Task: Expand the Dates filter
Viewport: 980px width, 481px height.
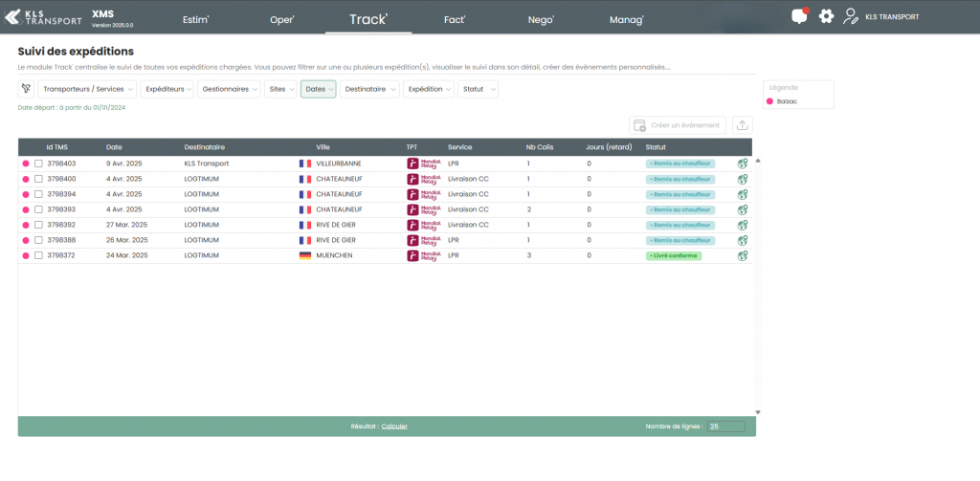Action: click(x=319, y=89)
